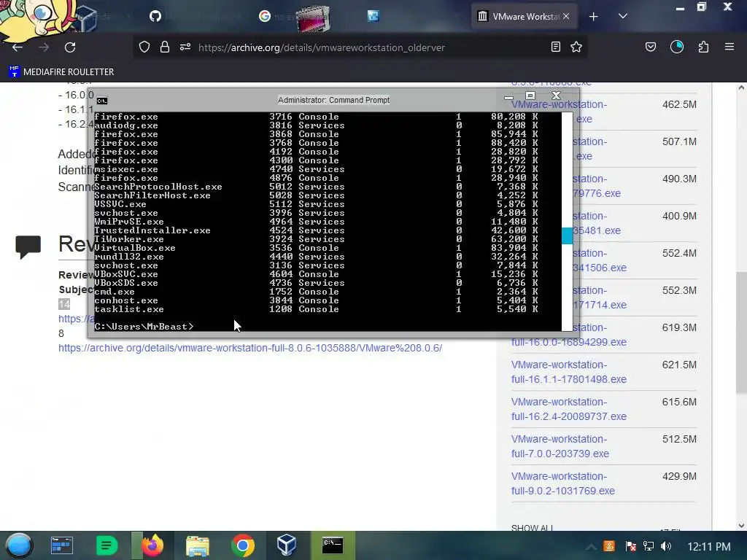Select Command Prompt taskbar button

(333, 545)
